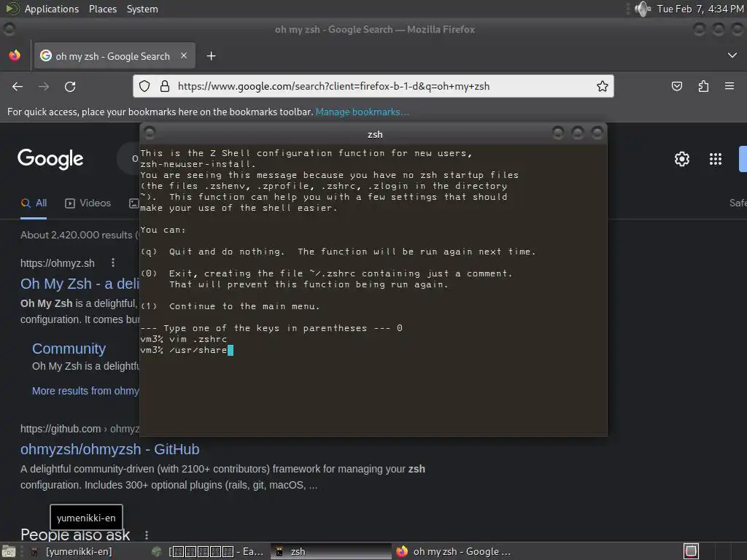Image resolution: width=747 pixels, height=560 pixels.
Task: Click the terminal prompt line '/usr/share'
Action: point(187,350)
